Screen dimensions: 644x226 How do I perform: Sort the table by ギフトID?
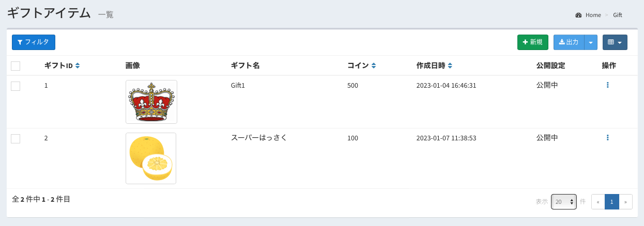point(78,66)
